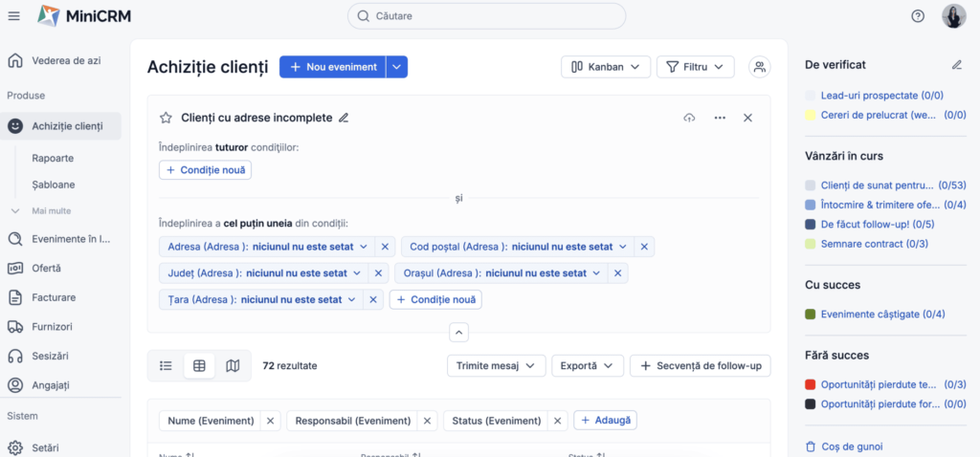
Task: Click green Evenimente câștigate swatch
Action: (x=811, y=314)
